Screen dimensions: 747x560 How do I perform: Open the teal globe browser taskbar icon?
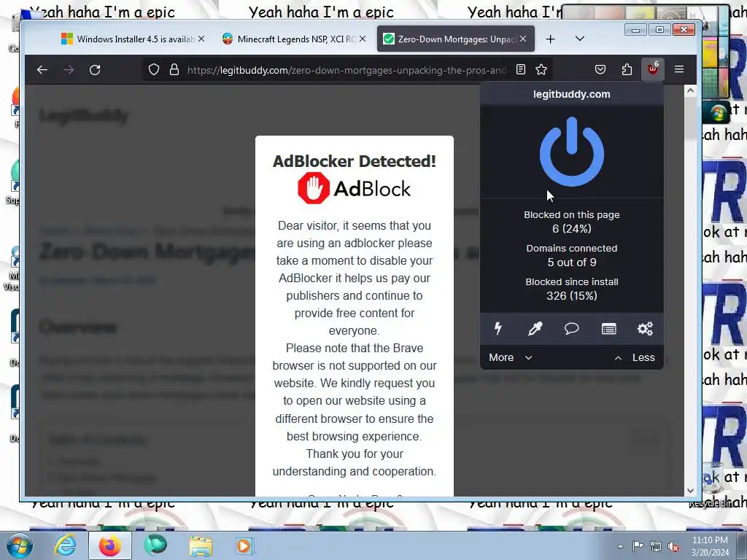(x=155, y=545)
